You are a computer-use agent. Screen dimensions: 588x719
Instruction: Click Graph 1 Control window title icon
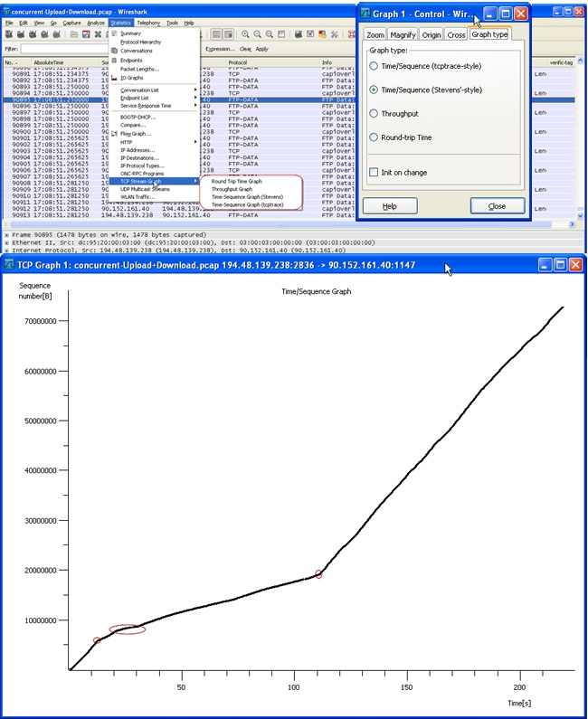click(x=365, y=14)
